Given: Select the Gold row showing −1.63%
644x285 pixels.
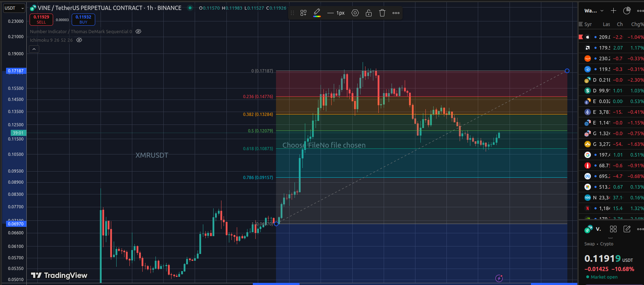Looking at the screenshot, I should pos(611,144).
